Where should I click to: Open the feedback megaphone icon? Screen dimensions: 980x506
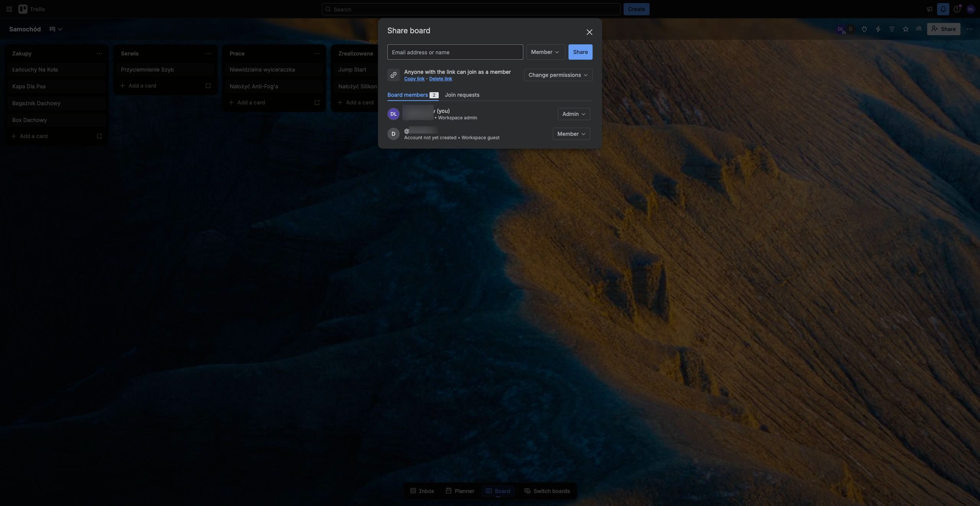[x=929, y=9]
